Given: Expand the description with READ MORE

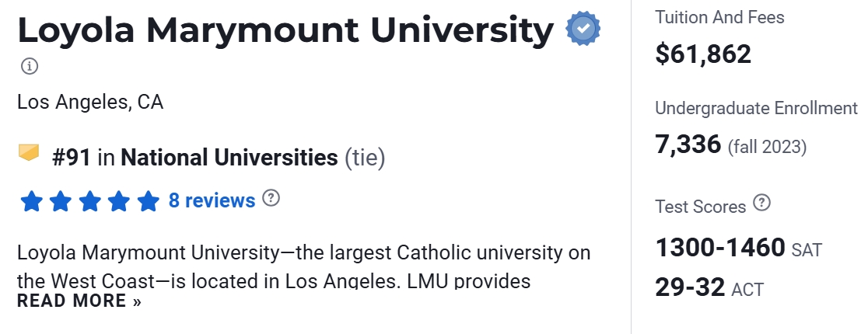Looking at the screenshot, I should pos(79,301).
